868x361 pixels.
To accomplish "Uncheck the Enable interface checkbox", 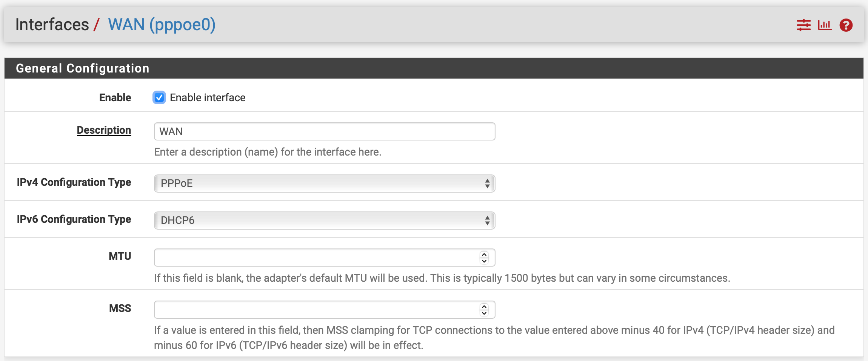I will point(159,97).
